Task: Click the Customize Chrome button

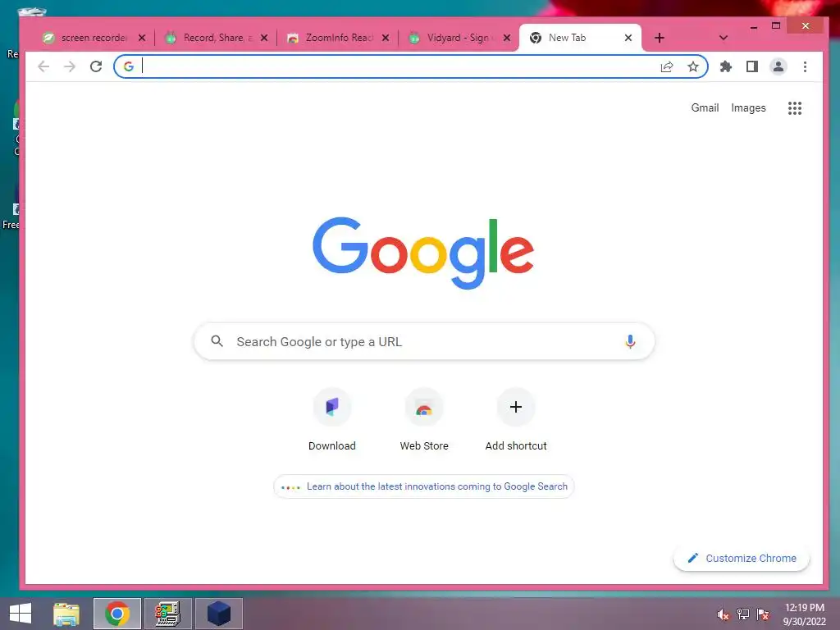Action: point(742,558)
